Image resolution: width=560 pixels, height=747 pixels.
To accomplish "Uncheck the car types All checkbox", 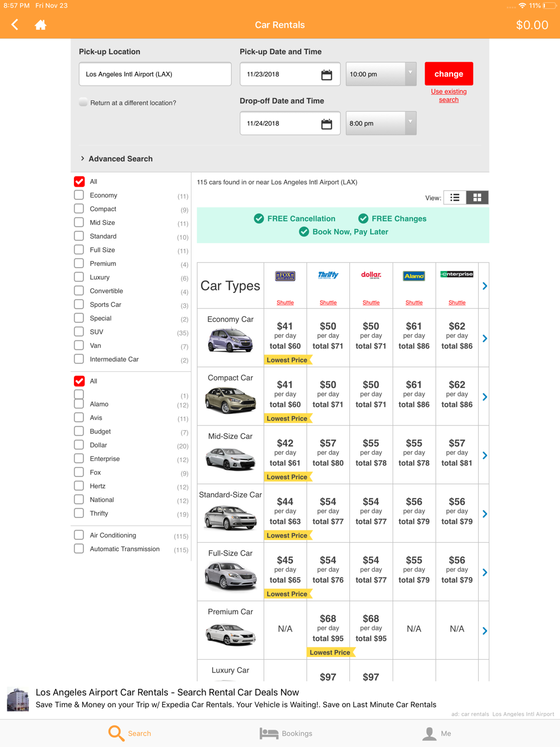I will (79, 181).
